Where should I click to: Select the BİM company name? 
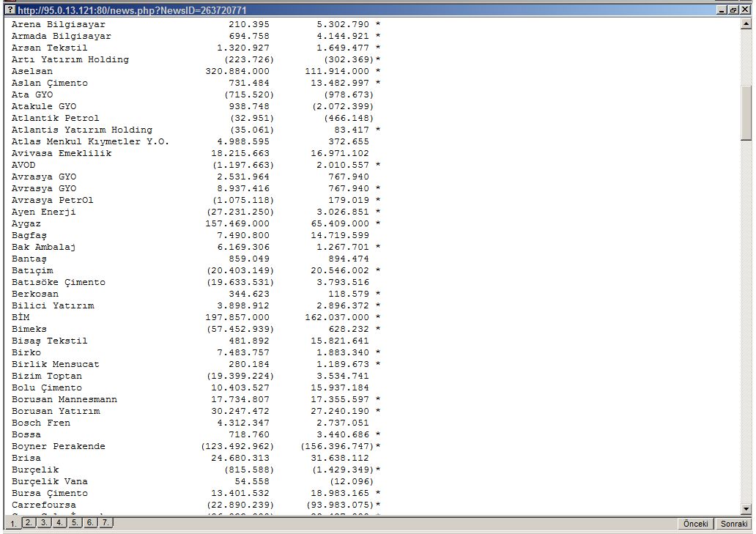point(21,317)
